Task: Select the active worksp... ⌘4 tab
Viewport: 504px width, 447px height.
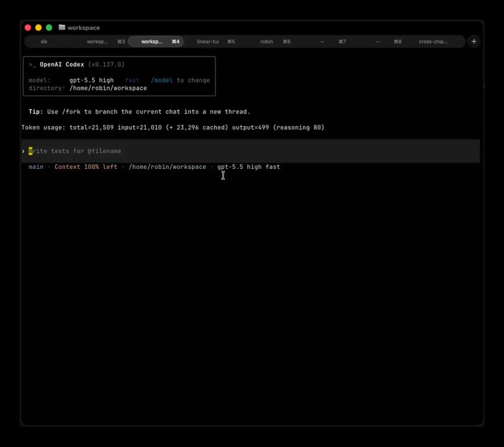Action: [x=156, y=42]
